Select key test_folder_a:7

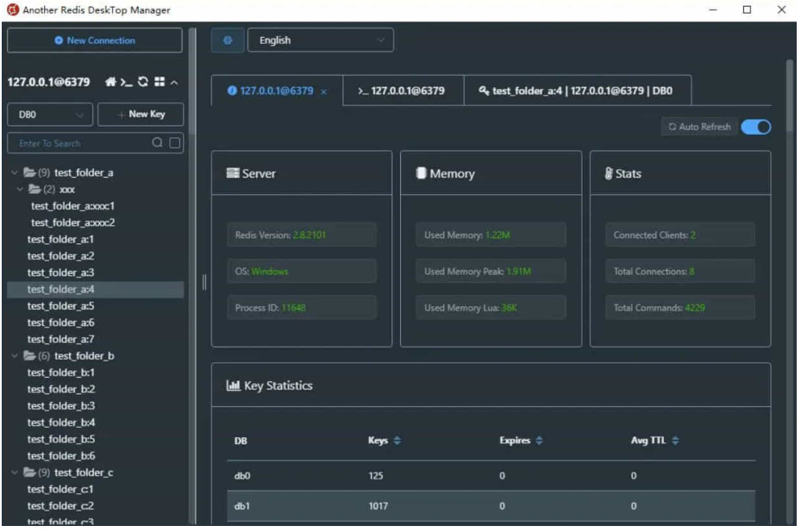pyautogui.click(x=60, y=340)
